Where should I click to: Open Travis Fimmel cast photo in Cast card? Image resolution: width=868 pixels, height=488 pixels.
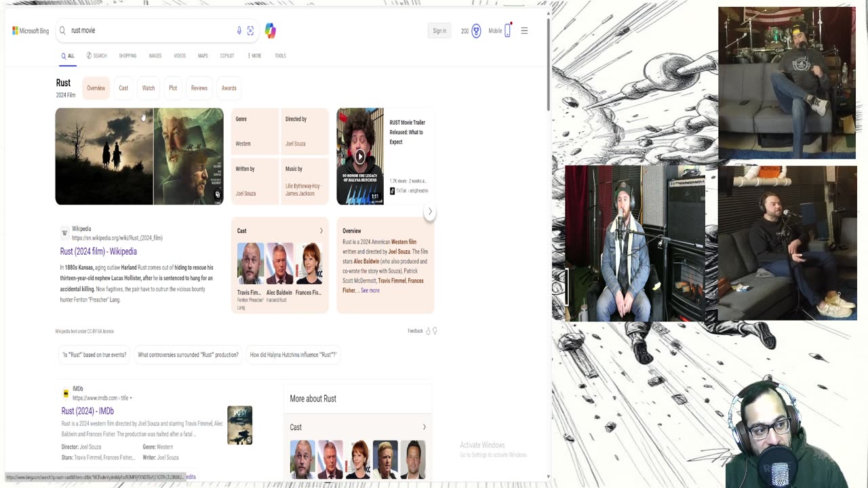coord(250,264)
